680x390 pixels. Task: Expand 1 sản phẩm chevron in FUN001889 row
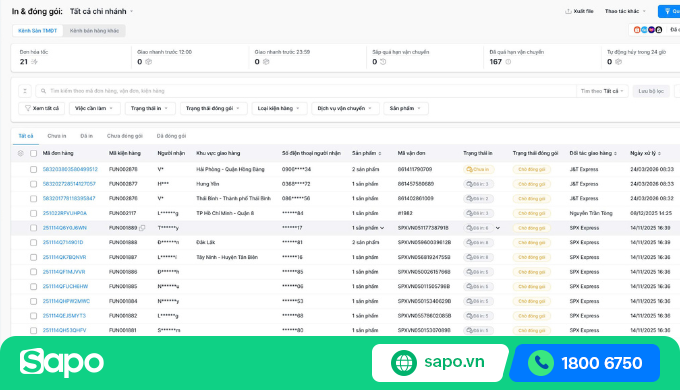coord(382,228)
